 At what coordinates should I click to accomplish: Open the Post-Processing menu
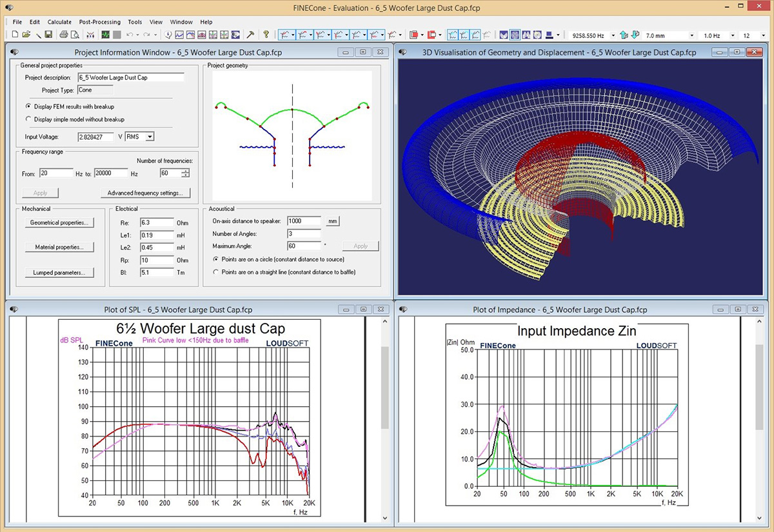pyautogui.click(x=100, y=22)
